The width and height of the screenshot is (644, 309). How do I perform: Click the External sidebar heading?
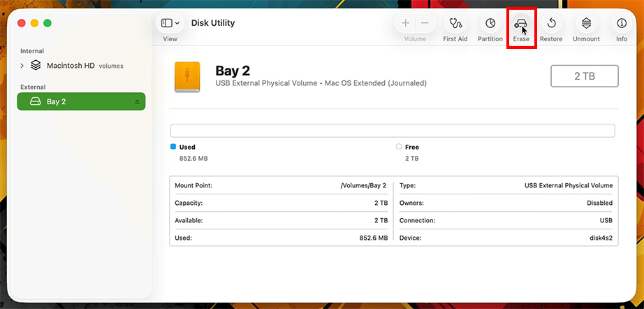33,87
